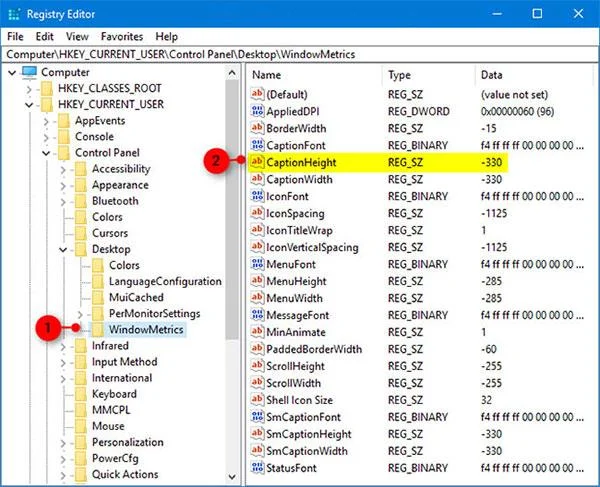
Task: Click the folder icon beside Control Panel
Action: (x=64, y=153)
